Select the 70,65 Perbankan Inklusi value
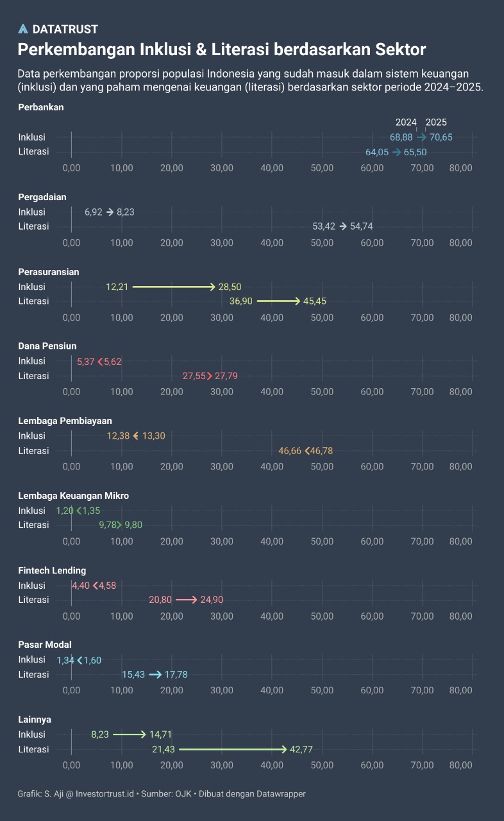The height and width of the screenshot is (821, 504). click(441, 137)
